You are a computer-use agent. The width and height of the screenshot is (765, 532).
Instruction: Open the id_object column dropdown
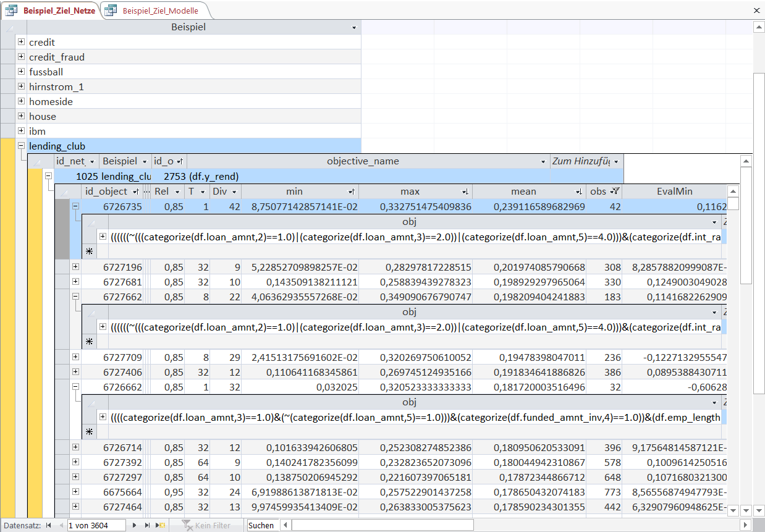[x=136, y=192]
